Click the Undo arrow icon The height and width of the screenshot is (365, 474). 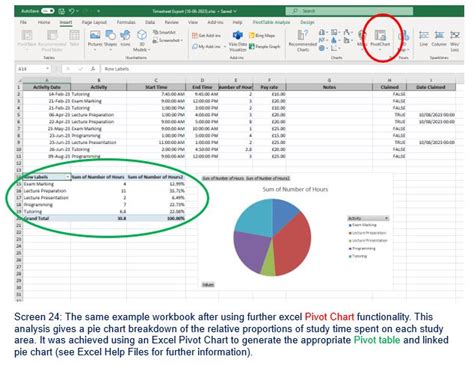(x=71, y=11)
